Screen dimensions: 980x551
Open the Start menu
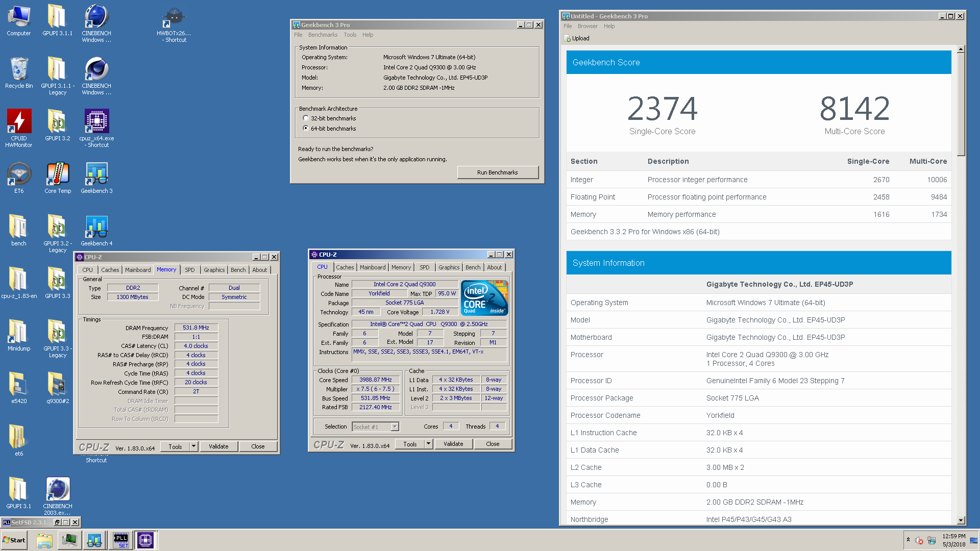14,540
